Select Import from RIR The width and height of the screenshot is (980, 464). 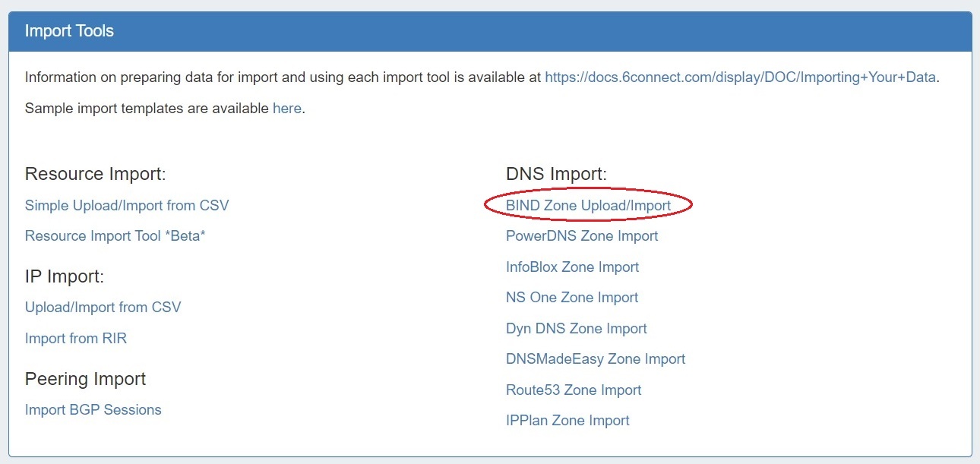coord(76,338)
